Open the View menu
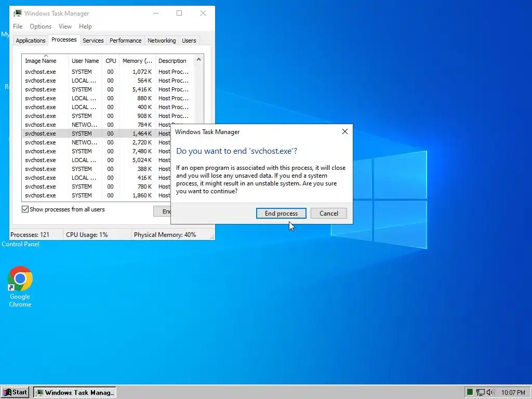This screenshot has width=532, height=399. tap(65, 26)
